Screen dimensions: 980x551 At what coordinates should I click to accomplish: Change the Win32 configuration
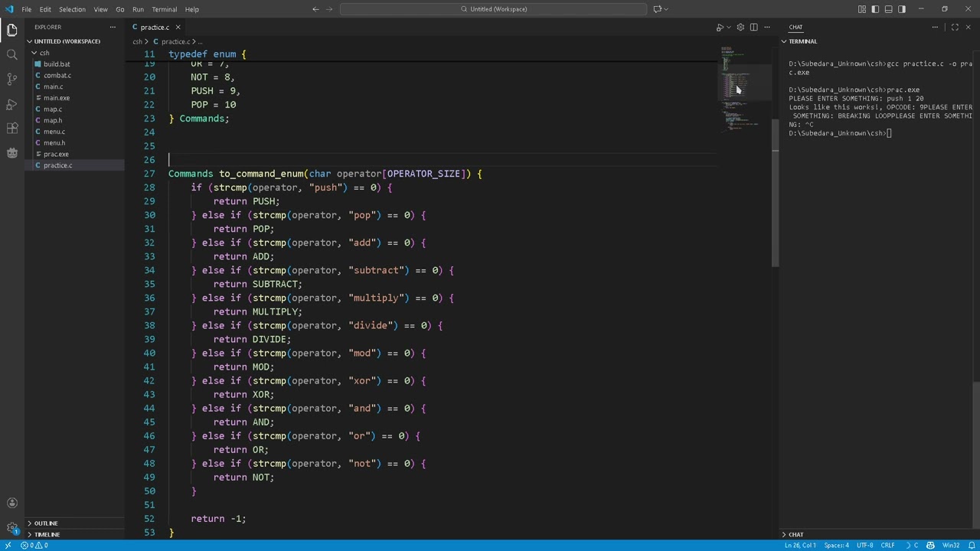tap(951, 546)
